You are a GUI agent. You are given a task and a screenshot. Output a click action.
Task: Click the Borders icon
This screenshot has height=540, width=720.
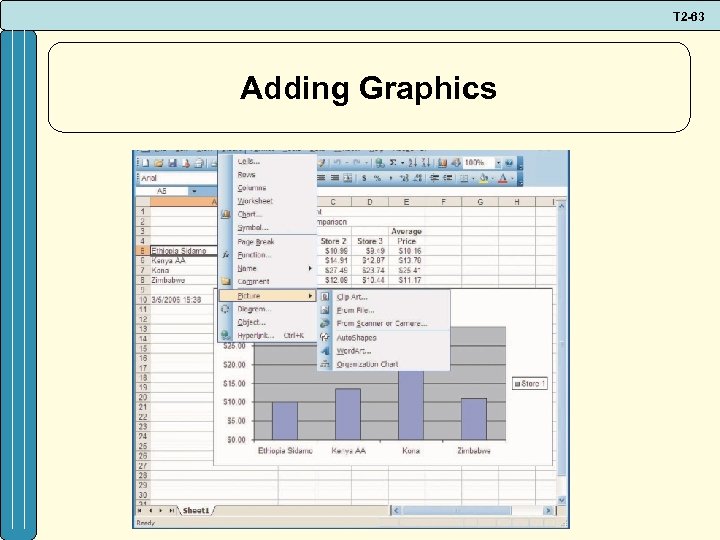point(464,178)
